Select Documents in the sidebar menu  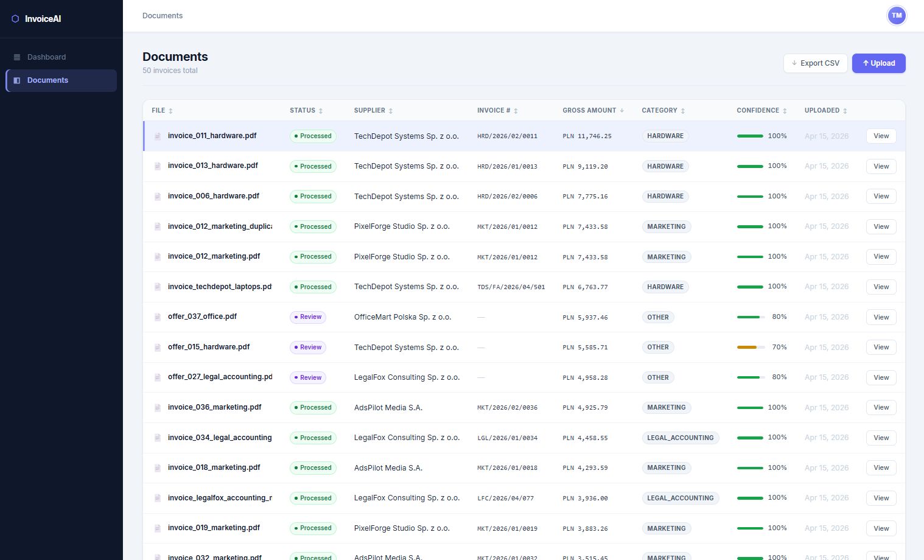click(x=47, y=80)
